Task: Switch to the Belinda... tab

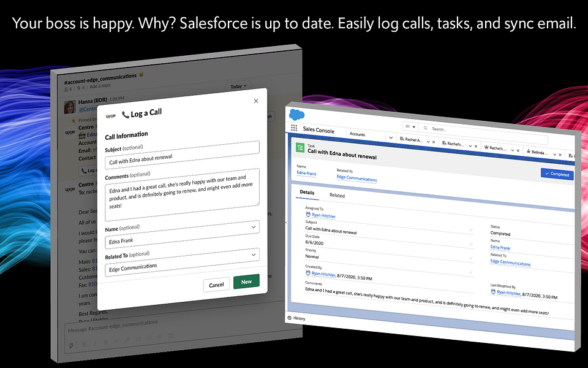Action: pyautogui.click(x=537, y=152)
